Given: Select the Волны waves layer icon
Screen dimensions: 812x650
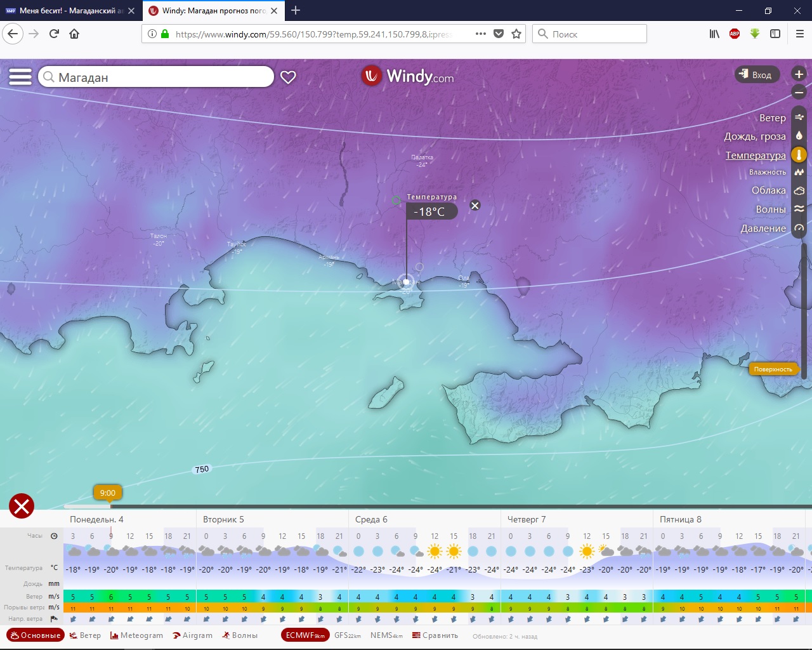Looking at the screenshot, I should [799, 209].
